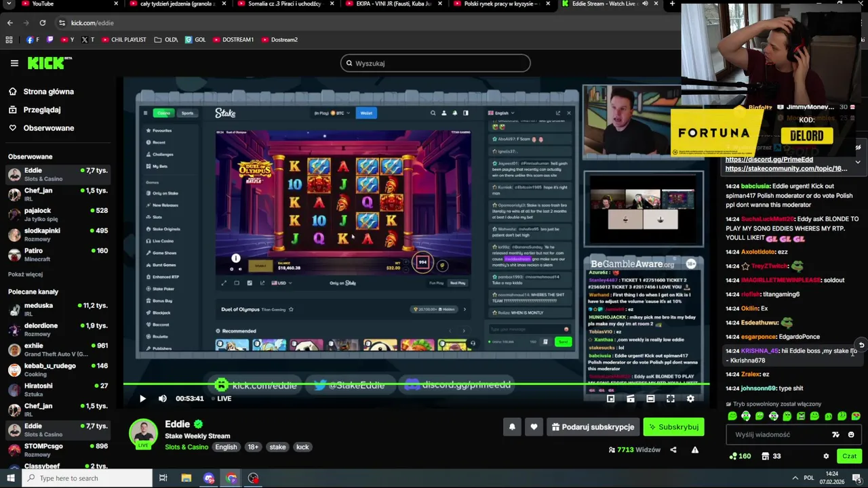The image size is (868, 488).
Task: Open a new browser tab
Action: (672, 4)
